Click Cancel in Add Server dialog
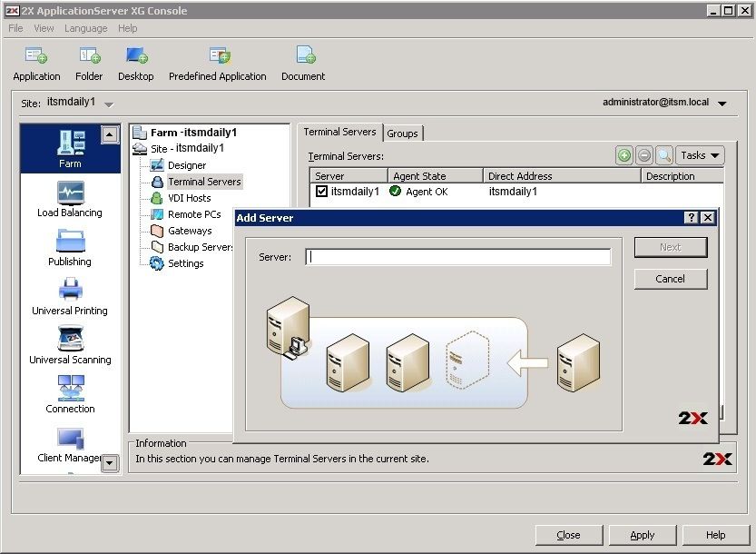 click(671, 279)
